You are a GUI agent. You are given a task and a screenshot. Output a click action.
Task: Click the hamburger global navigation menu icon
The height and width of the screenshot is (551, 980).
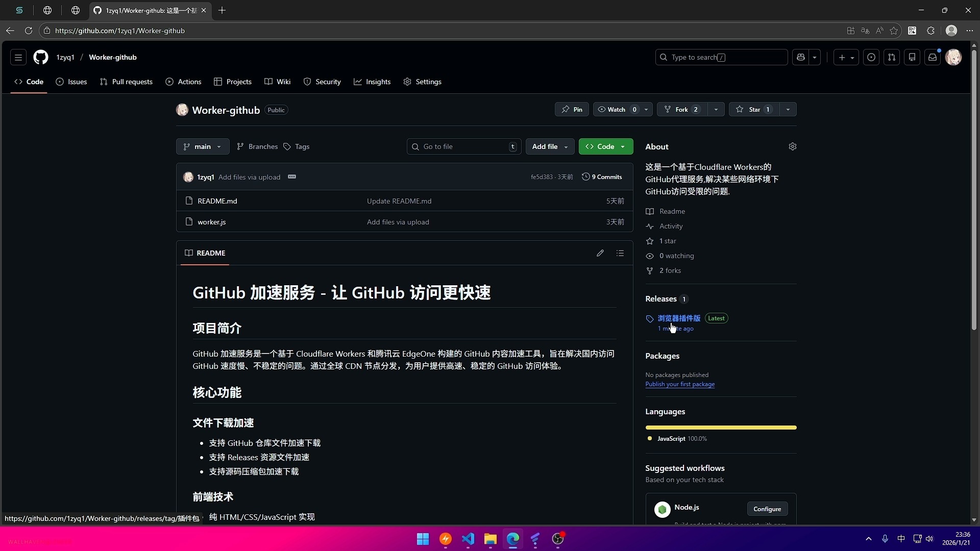click(x=18, y=57)
